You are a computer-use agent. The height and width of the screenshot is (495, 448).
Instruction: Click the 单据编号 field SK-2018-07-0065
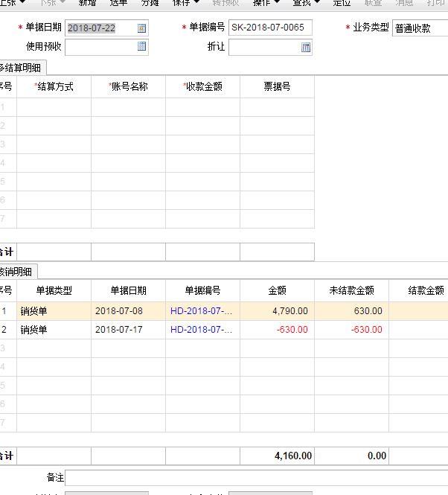coord(270,28)
